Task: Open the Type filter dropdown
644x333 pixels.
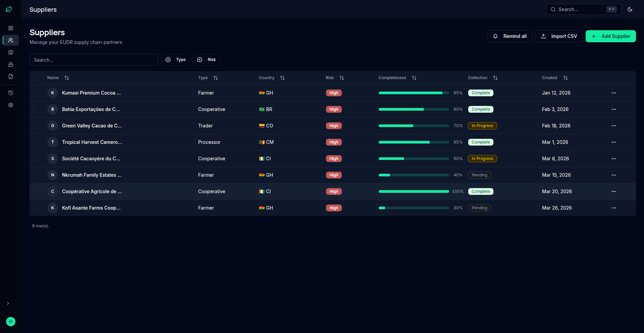Action: tap(175, 60)
